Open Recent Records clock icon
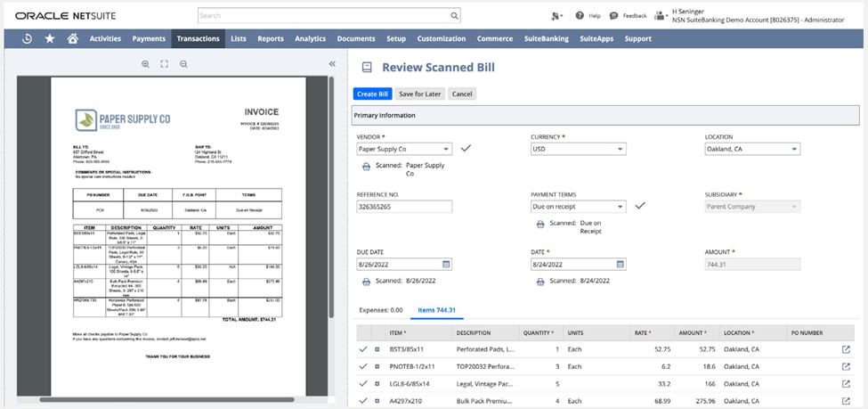 coord(28,38)
